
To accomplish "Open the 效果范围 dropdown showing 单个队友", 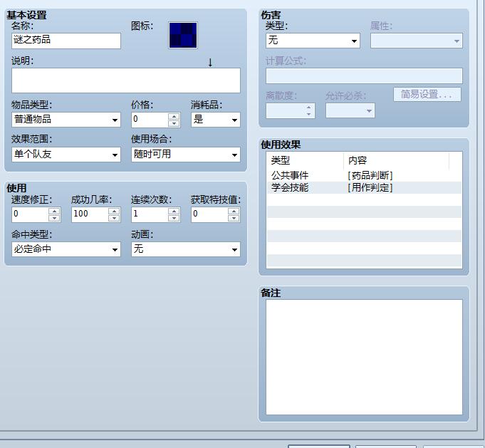I will [66, 155].
